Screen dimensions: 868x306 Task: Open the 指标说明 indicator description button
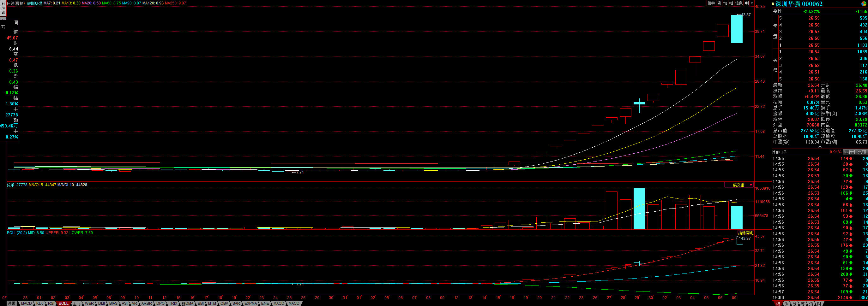click(x=745, y=232)
